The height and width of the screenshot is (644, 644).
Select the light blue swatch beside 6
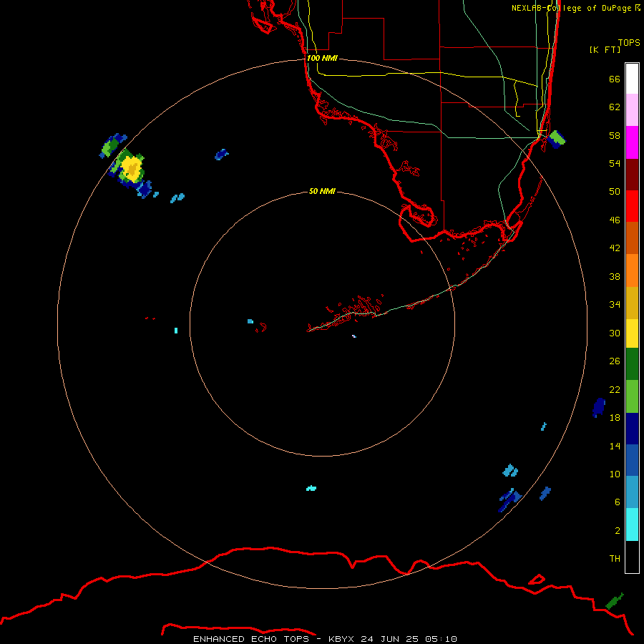[632, 492]
